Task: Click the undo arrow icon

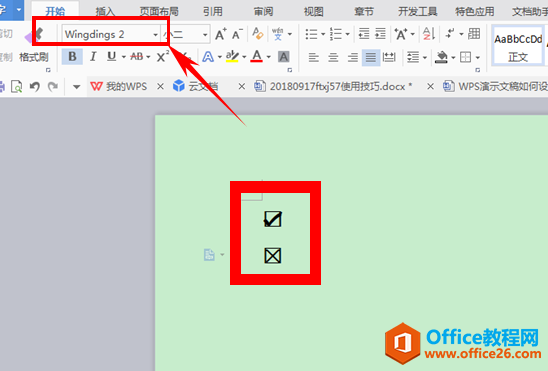Action: point(34,86)
